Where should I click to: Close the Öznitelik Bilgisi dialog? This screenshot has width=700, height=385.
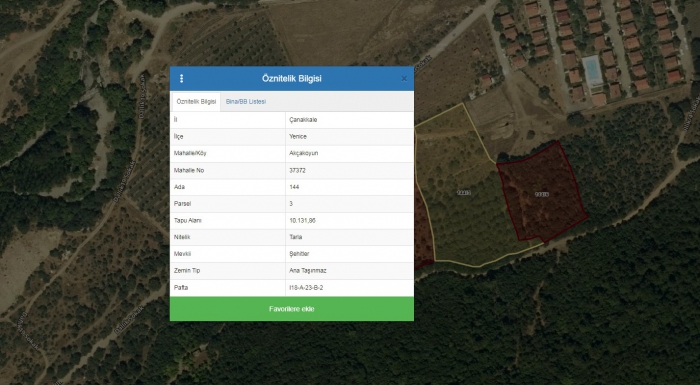404,79
